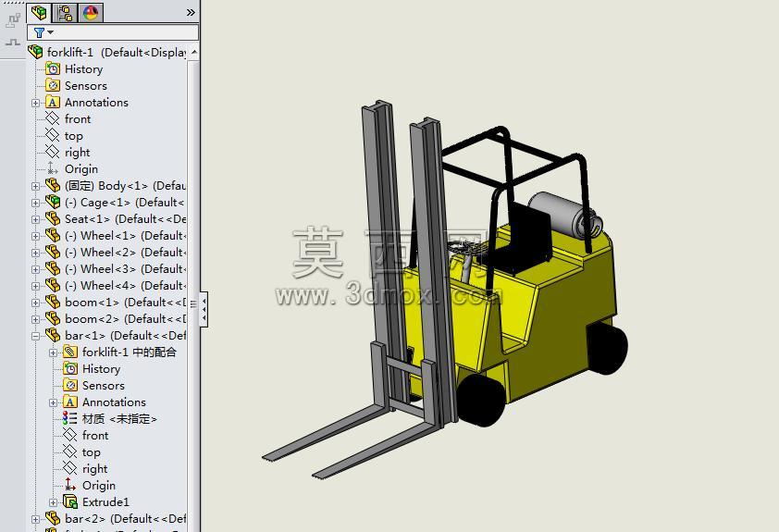Open the tree filter dropdown

click(x=43, y=32)
